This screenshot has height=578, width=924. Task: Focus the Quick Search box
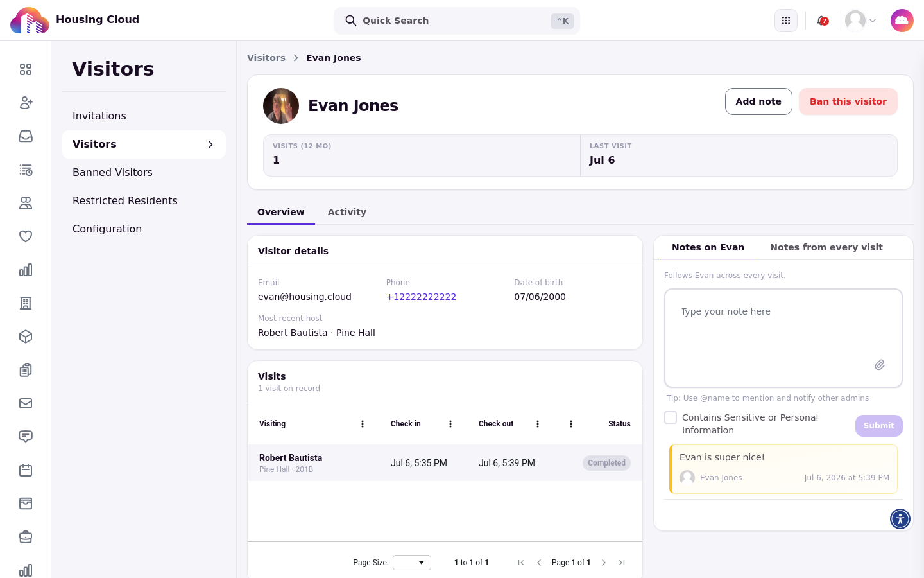tap(457, 21)
